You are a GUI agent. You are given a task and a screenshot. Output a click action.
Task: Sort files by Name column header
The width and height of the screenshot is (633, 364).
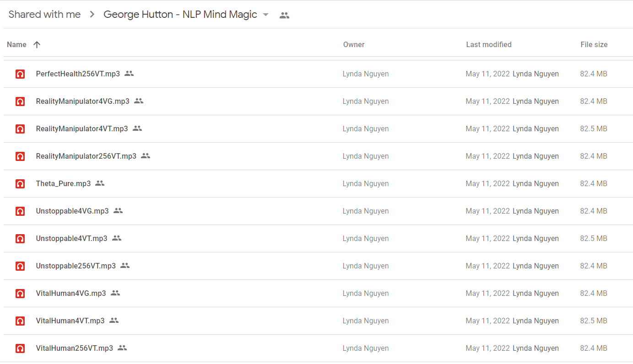pyautogui.click(x=16, y=44)
